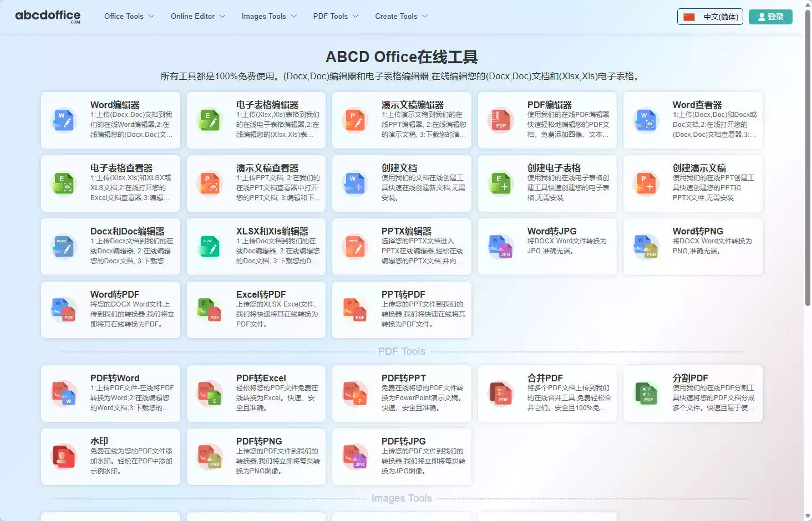Viewport: 812px width, 521px height.
Task: Expand the Office Tools menu
Action: [x=129, y=16]
